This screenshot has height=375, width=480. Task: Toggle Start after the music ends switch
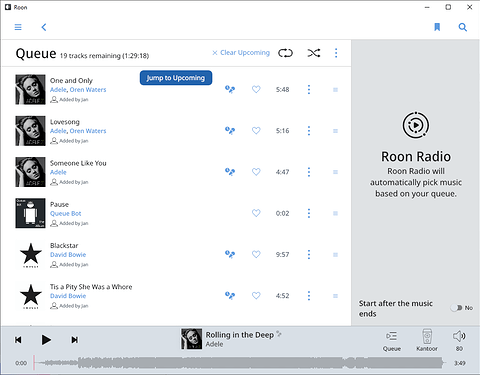[456, 308]
